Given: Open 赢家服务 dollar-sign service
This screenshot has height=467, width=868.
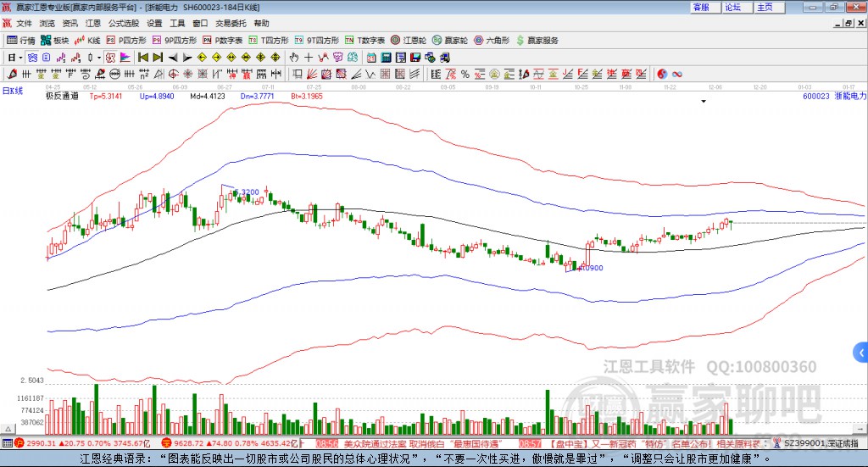Looking at the screenshot, I should coord(537,41).
